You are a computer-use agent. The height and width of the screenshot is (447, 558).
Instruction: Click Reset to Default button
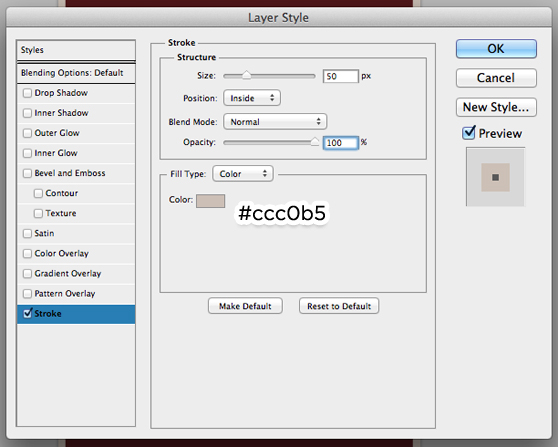click(x=339, y=306)
